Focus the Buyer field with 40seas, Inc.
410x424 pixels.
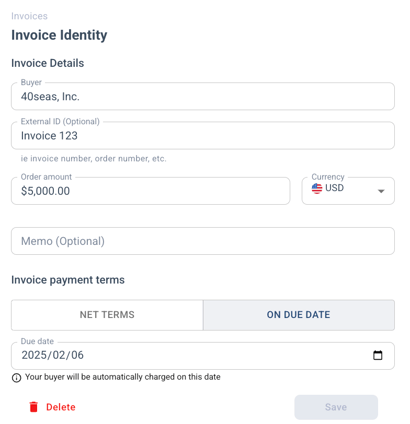click(x=203, y=96)
